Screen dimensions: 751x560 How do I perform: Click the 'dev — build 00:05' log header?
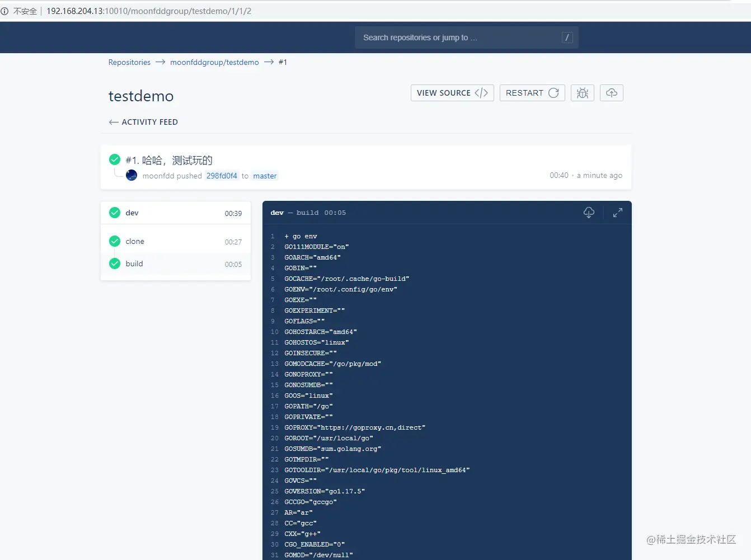(308, 213)
